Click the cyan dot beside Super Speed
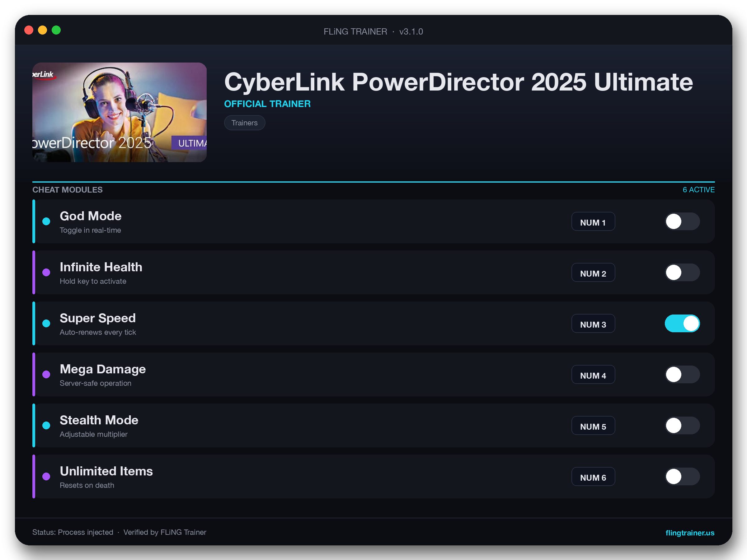The width and height of the screenshot is (747, 560). (x=46, y=323)
